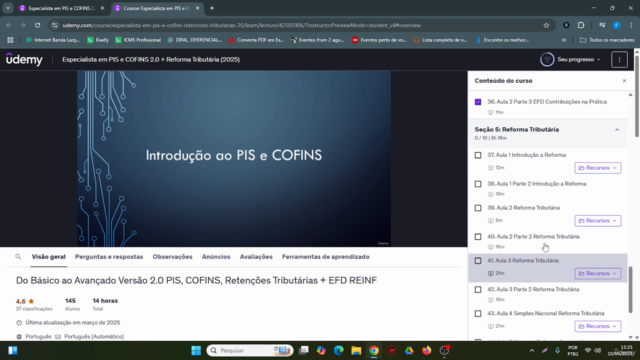This screenshot has height=360, width=640.
Task: Open lecture 38 Aula 1 Parte 2 Introdução
Action: 548,188
